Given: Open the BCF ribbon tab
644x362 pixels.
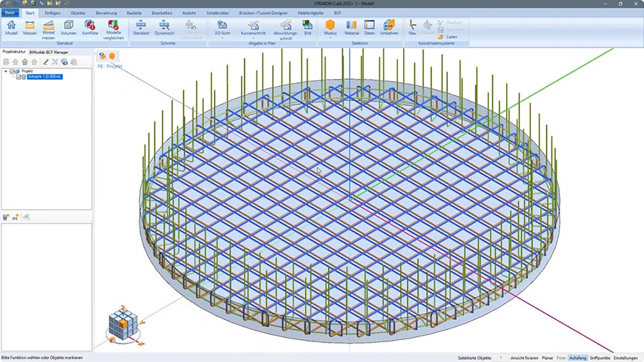Looking at the screenshot, I should [337, 13].
